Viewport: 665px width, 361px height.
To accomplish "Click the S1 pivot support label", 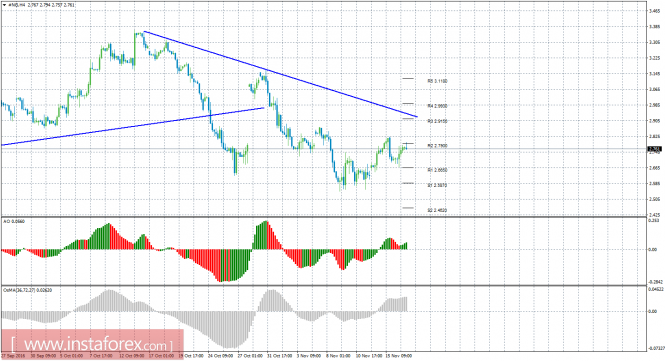I will click(437, 185).
